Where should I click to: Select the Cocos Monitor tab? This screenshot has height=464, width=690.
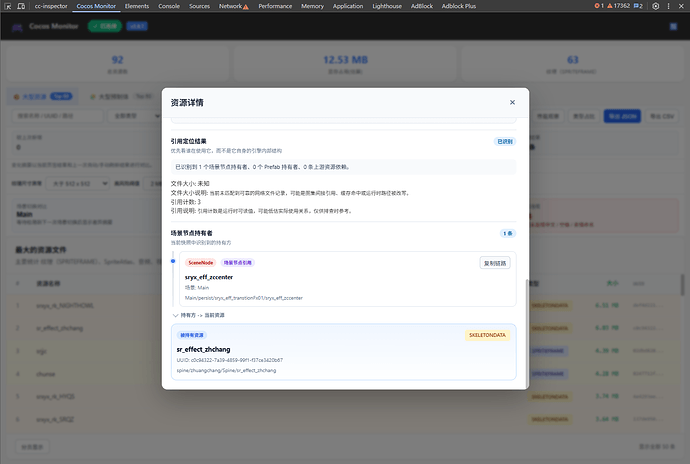pyautogui.click(x=96, y=6)
